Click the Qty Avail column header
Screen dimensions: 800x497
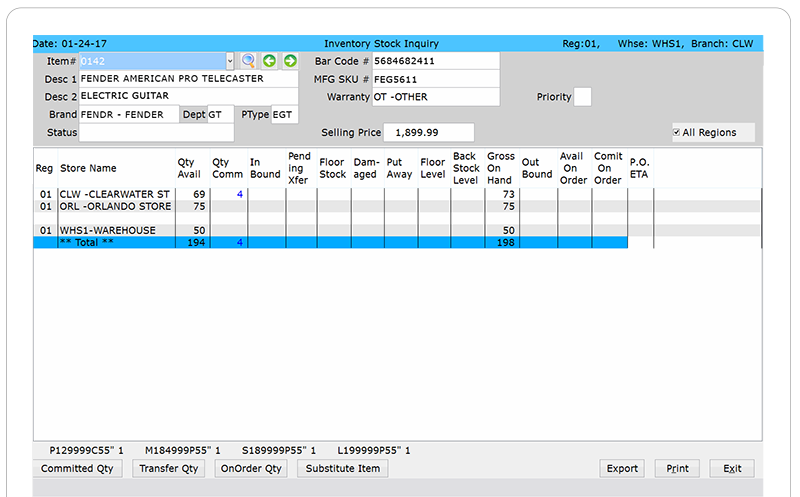pyautogui.click(x=193, y=168)
